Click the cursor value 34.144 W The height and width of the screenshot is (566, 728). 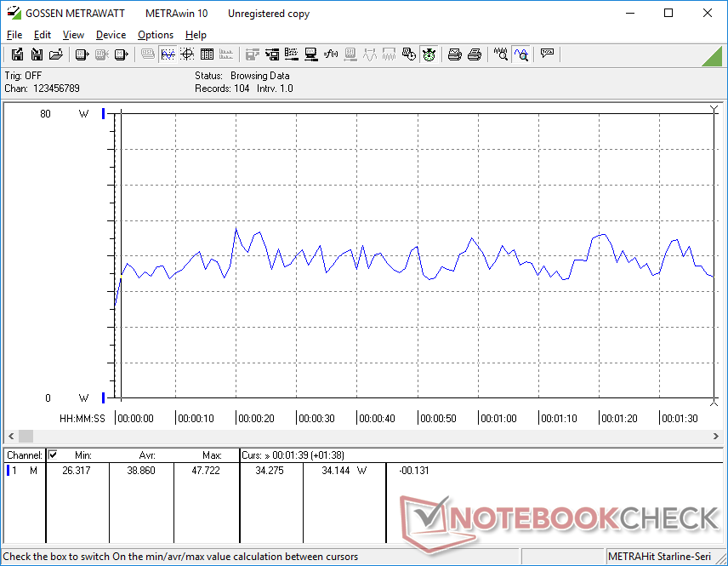pos(344,471)
